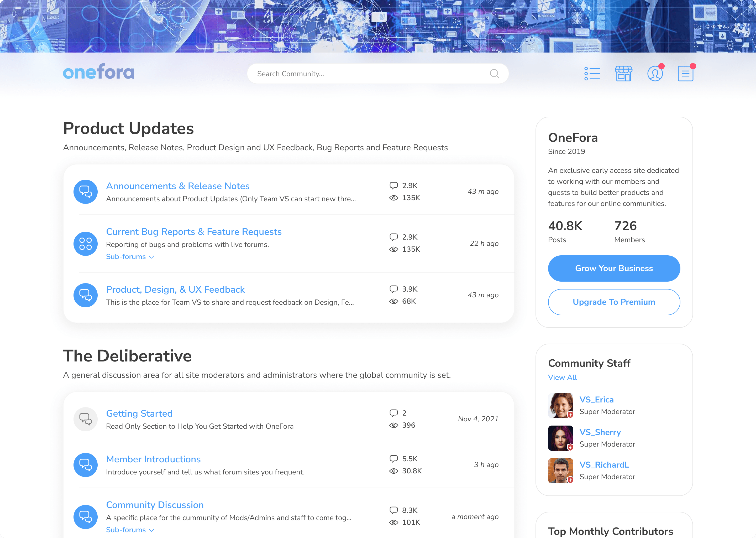Click Product, Design, & UX Feedback chat icon
Viewport: 756px width, 538px height.
[x=85, y=295]
